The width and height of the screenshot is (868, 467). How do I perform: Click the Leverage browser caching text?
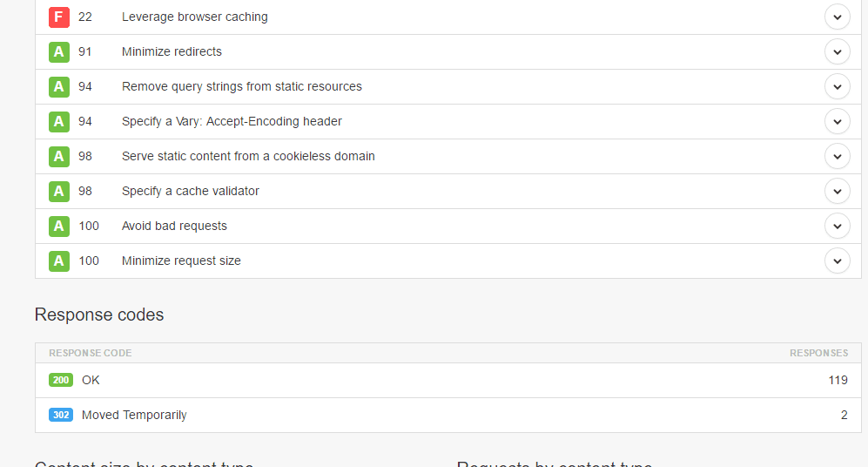[194, 17]
